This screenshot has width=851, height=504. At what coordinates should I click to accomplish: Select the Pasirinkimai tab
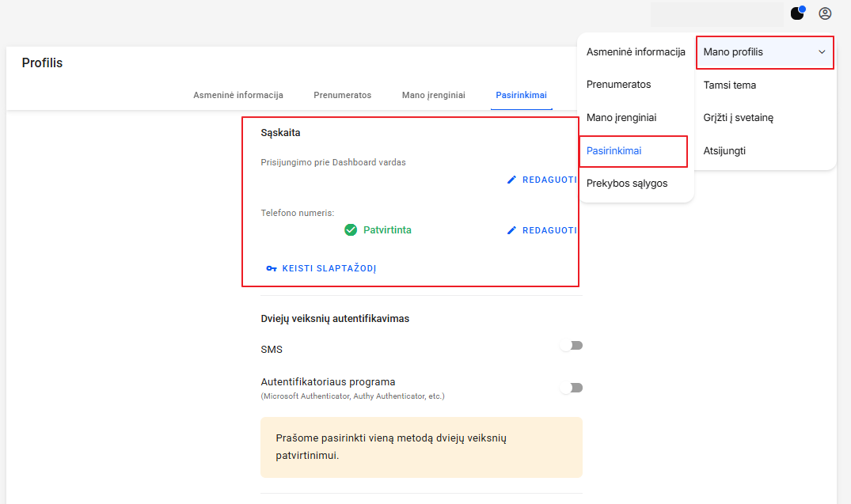[521, 95]
